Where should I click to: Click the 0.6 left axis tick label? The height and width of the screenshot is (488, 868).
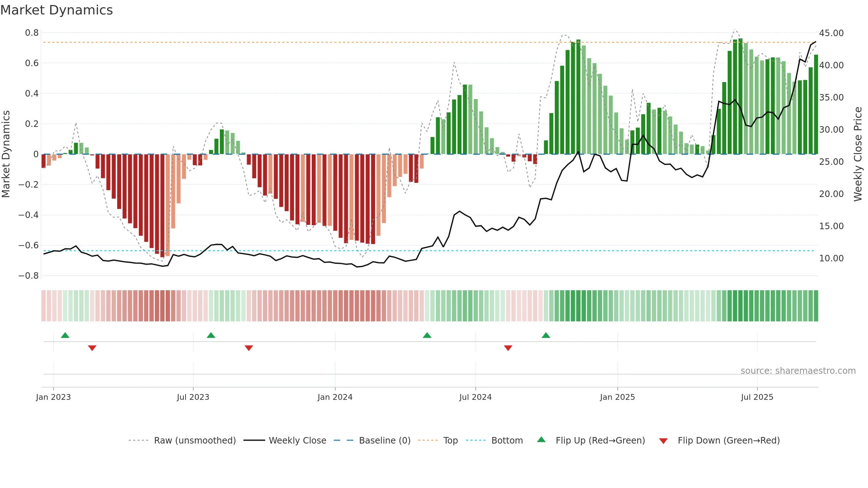32,63
